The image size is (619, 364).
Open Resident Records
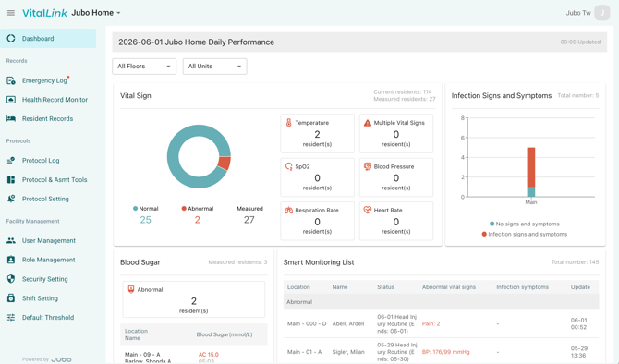[x=48, y=119]
